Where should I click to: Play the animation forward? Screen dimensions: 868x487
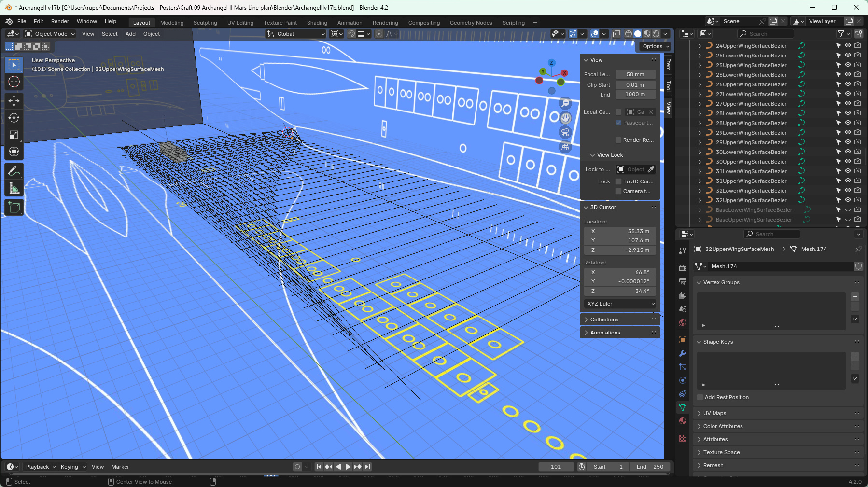(x=348, y=467)
